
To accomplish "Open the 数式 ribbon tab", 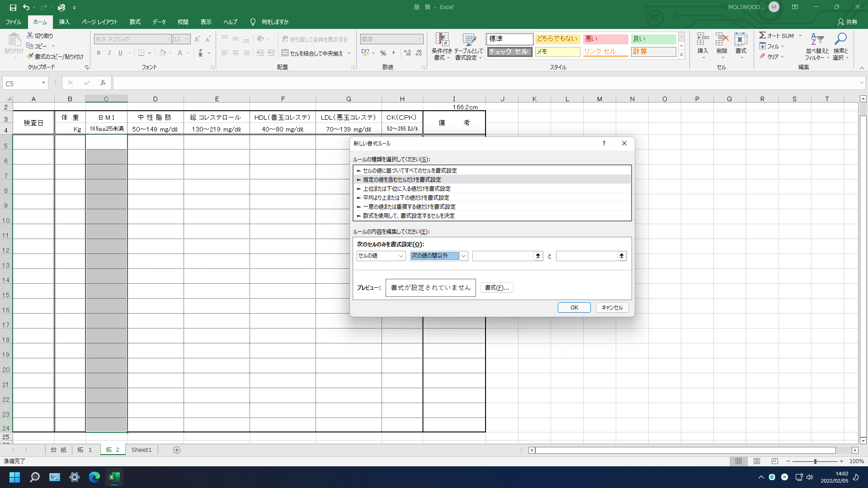I will [x=135, y=22].
